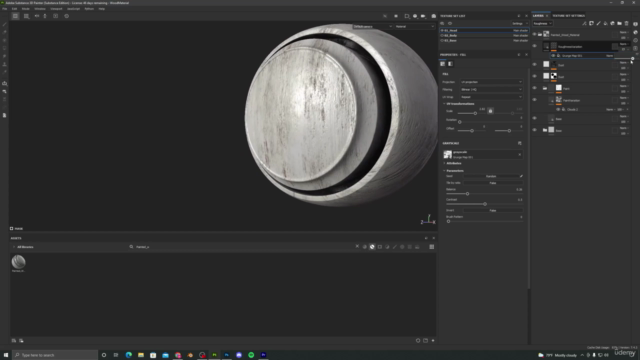Open the UV Wrap dropdown

click(x=491, y=97)
